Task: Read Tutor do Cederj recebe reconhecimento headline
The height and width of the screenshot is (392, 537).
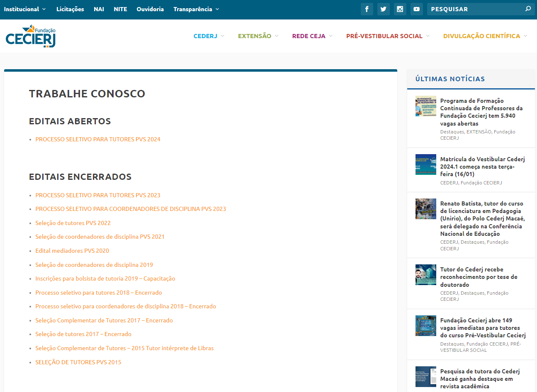Action: [479, 277]
